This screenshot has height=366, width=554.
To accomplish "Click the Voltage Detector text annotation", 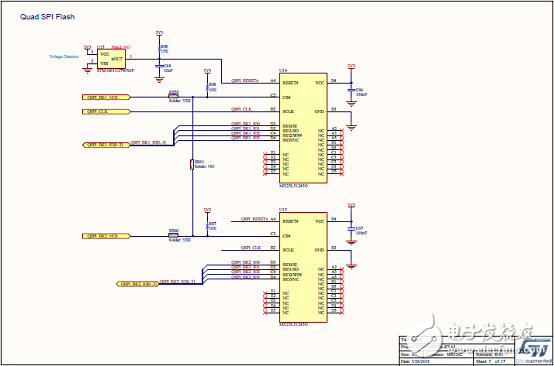I will coord(64,56).
